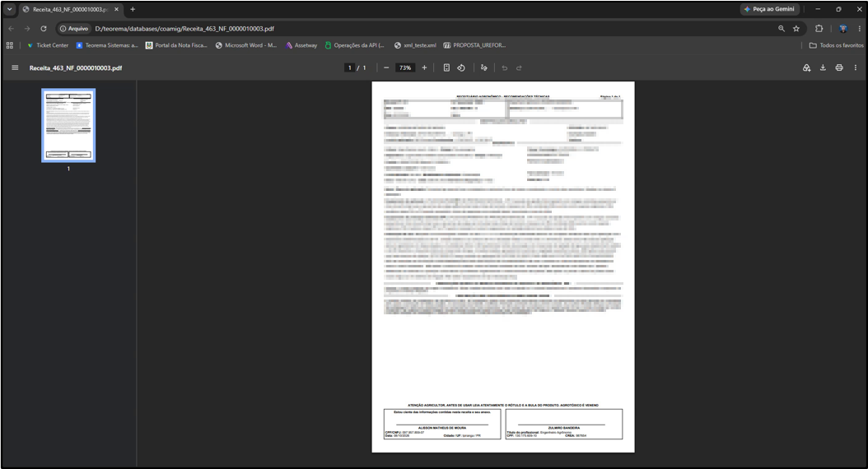Download the PDF file

click(x=823, y=68)
